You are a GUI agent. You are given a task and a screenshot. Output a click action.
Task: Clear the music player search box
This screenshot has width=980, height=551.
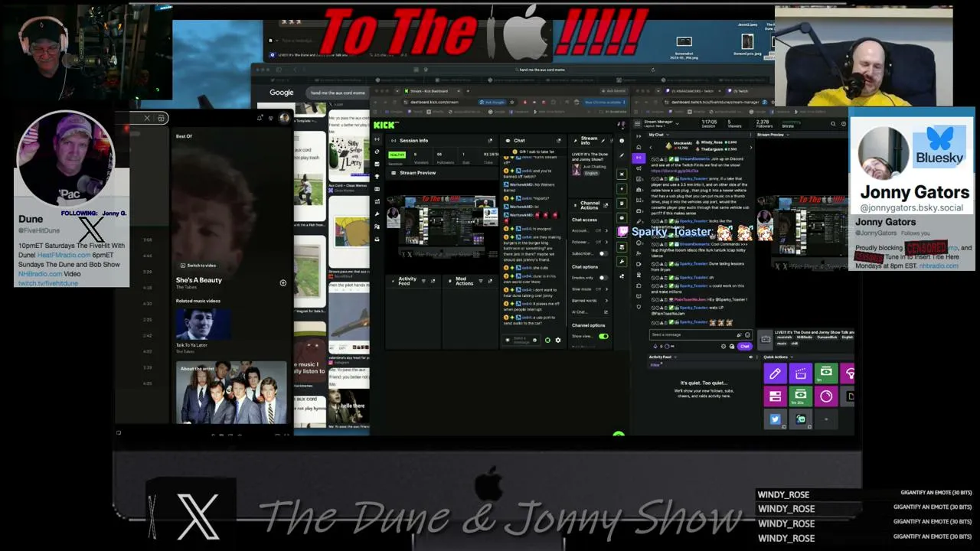[147, 118]
